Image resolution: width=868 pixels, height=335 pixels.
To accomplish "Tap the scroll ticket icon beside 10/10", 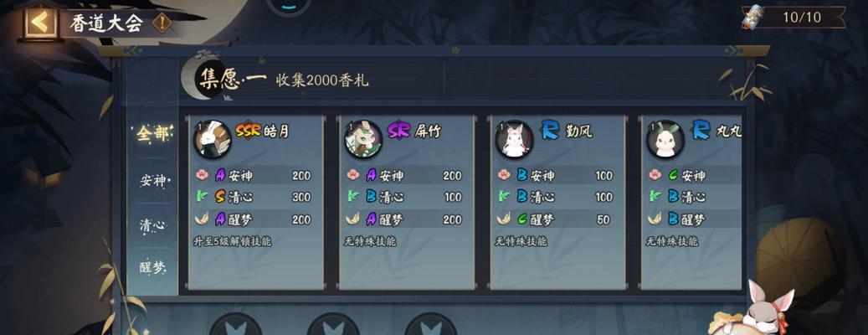I will tap(752, 17).
